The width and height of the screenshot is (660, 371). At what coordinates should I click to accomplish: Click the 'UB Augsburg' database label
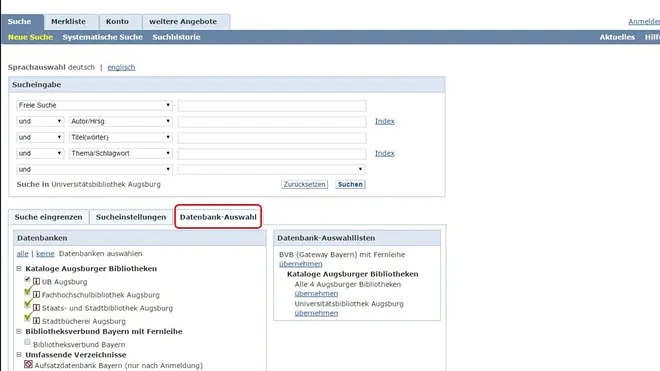point(64,282)
